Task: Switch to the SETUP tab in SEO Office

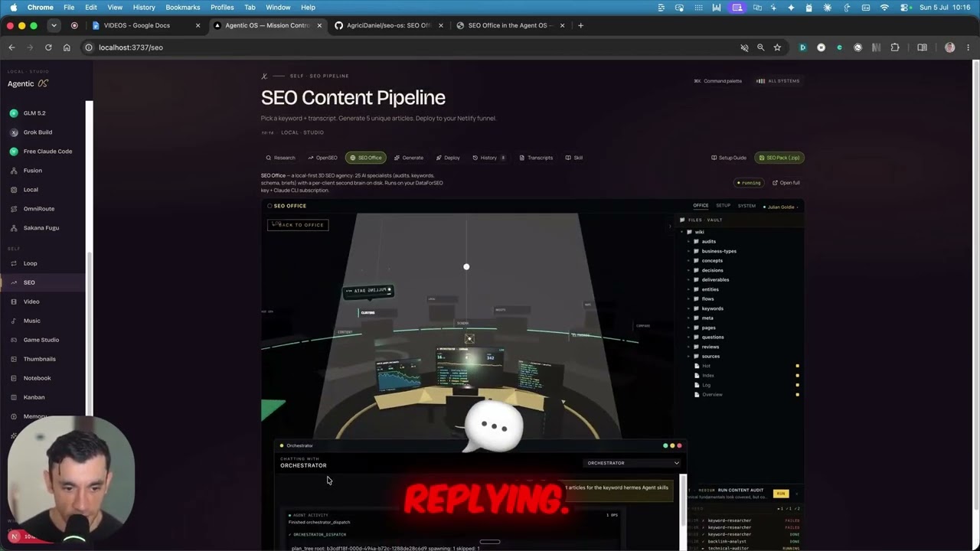Action: point(723,206)
